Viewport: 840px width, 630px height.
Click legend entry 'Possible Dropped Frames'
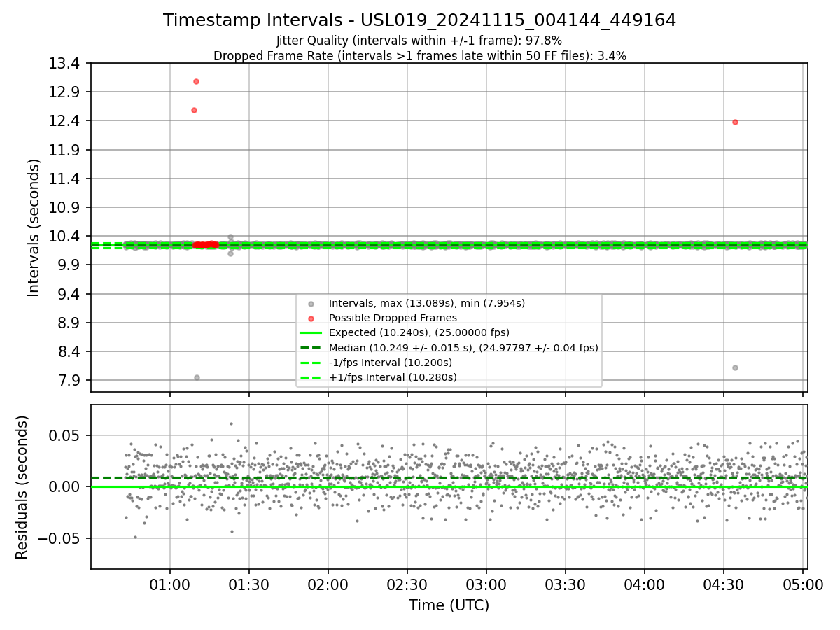(393, 318)
